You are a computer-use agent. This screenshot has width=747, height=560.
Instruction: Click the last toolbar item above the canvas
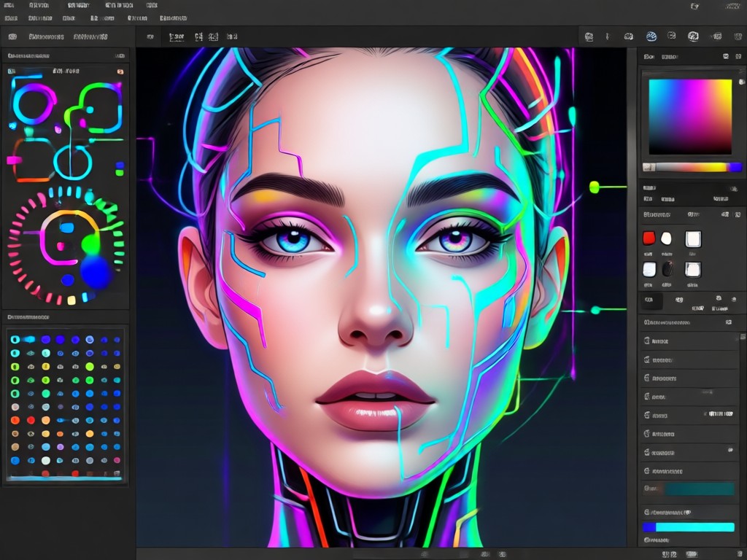click(x=232, y=36)
